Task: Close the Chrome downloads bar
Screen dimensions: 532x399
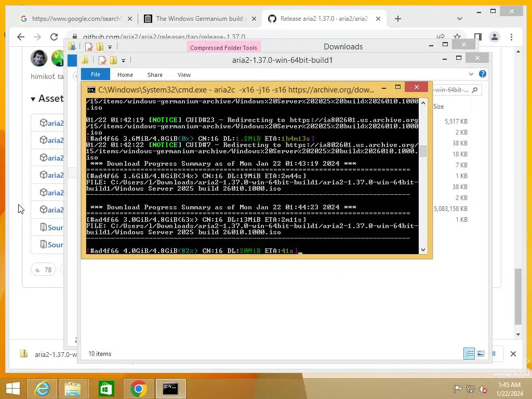Action: 513,354
